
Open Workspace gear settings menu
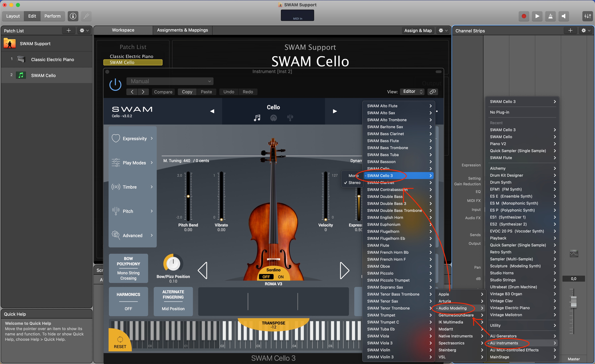(443, 30)
